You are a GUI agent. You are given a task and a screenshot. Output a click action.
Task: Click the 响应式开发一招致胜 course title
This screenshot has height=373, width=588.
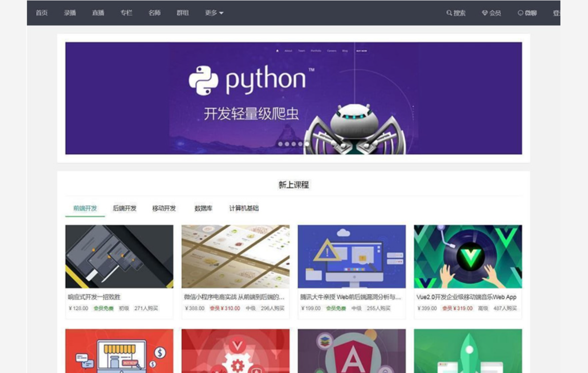(94, 297)
